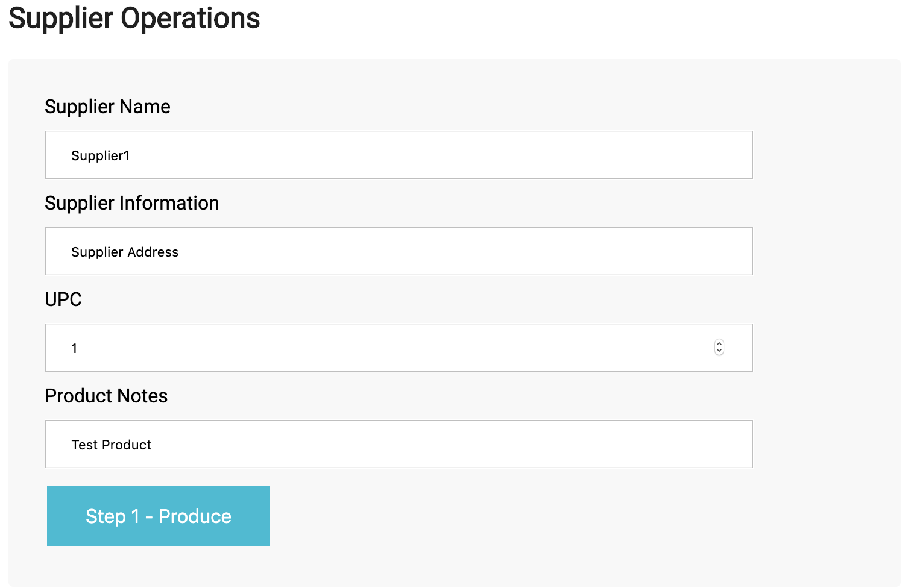Click the word "Produce" on the blue button
This screenshot has height=588, width=908.
195,516
